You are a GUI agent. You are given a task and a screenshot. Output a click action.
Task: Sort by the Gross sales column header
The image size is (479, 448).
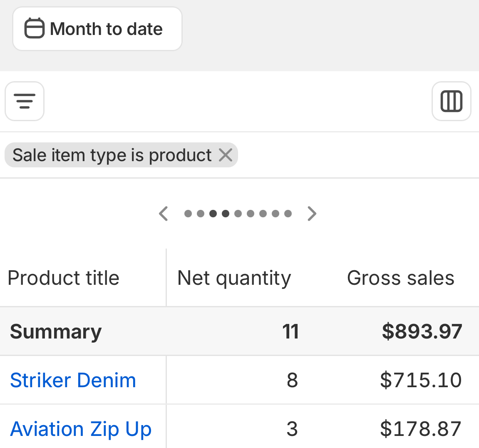[x=400, y=278]
